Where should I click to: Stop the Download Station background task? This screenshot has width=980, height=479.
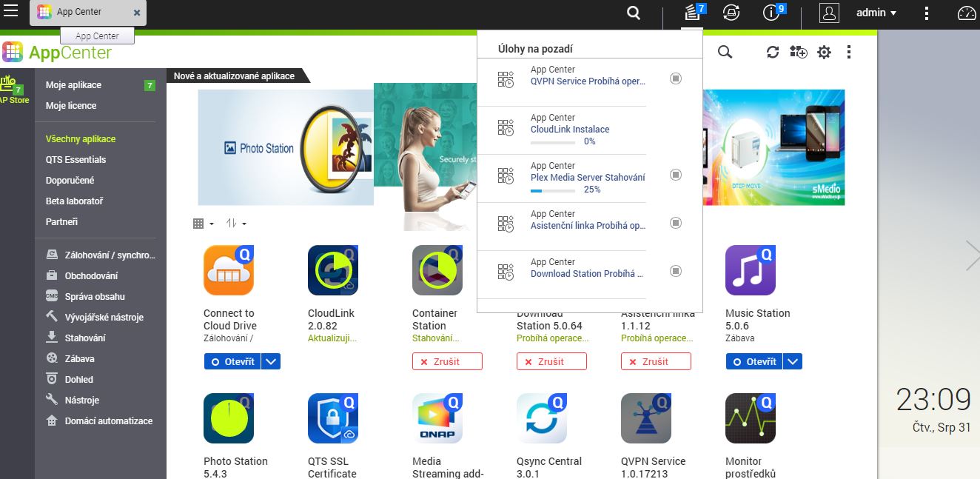pyautogui.click(x=676, y=271)
